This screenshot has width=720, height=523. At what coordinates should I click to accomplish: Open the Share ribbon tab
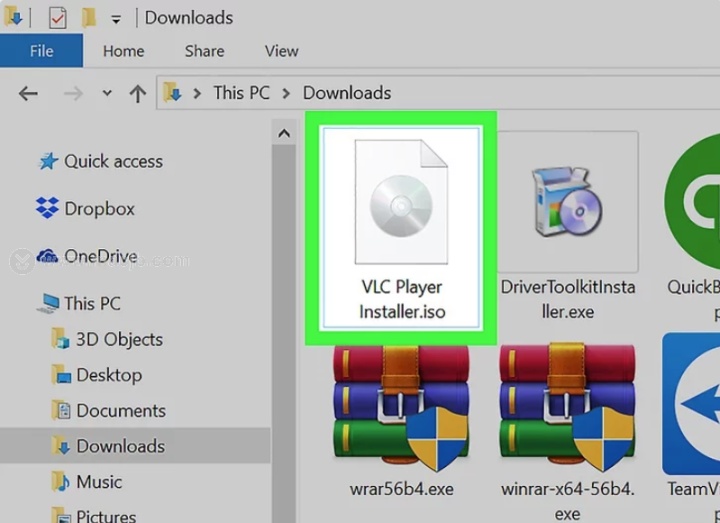[204, 51]
